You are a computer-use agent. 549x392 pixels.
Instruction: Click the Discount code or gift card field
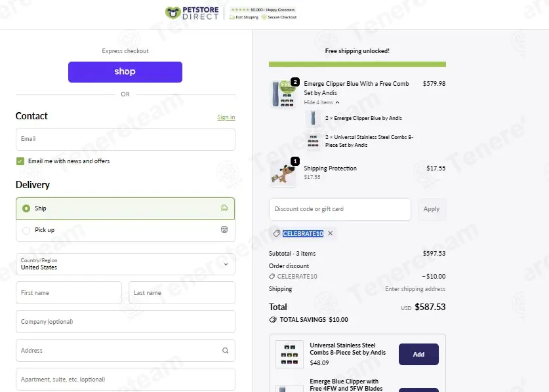(x=340, y=209)
